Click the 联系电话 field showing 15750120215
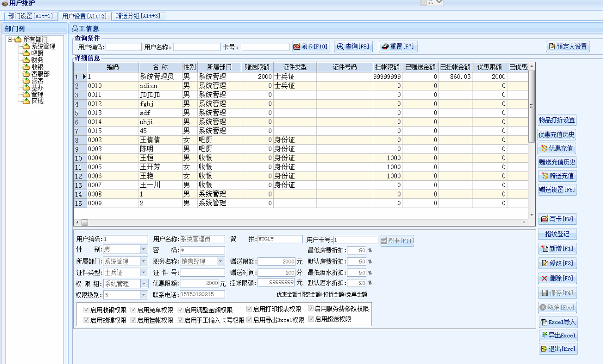The height and width of the screenshot is (364, 603). (x=203, y=294)
